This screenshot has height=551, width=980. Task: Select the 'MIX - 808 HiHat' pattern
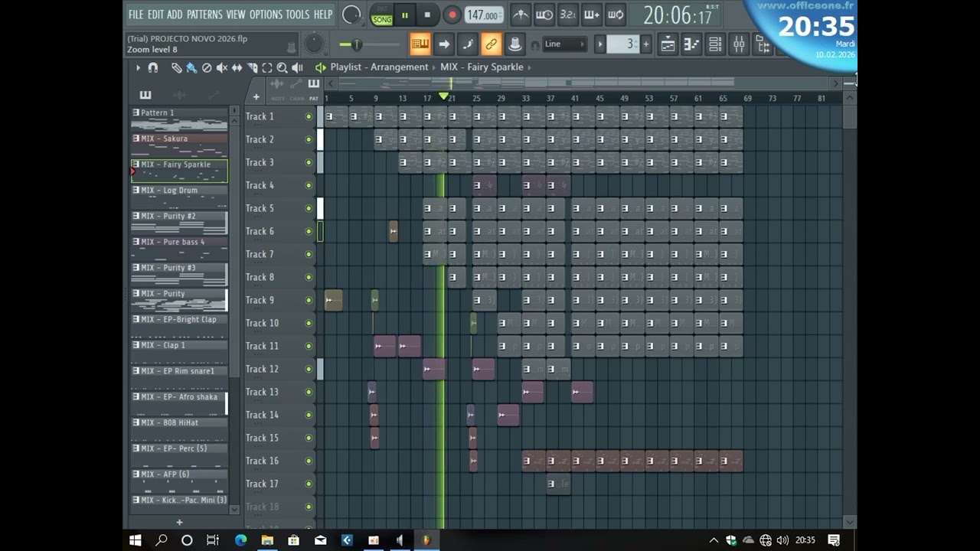point(179,429)
